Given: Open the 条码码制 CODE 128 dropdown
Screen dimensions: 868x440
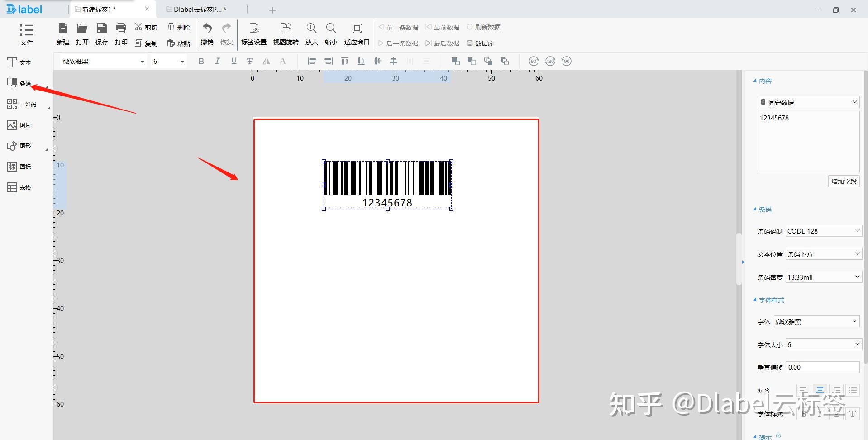Looking at the screenshot, I should point(824,231).
